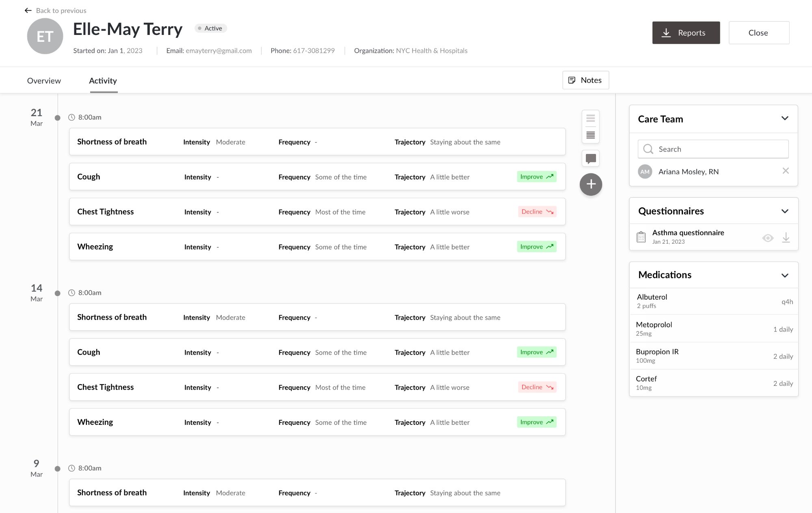Select the Activity tab

point(103,81)
